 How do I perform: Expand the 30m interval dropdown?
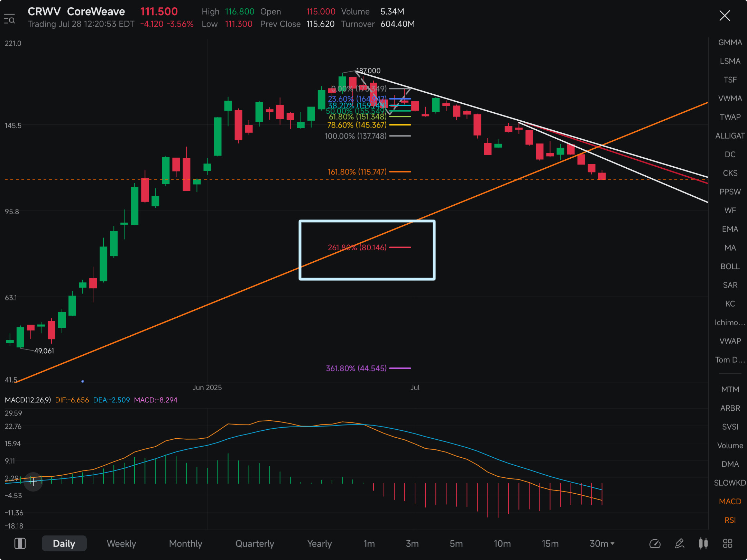602,543
